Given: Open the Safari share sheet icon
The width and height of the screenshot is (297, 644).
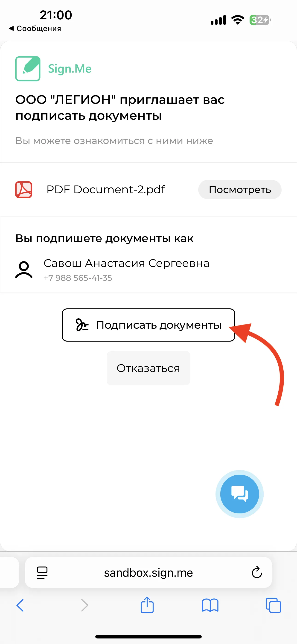Looking at the screenshot, I should tap(147, 605).
